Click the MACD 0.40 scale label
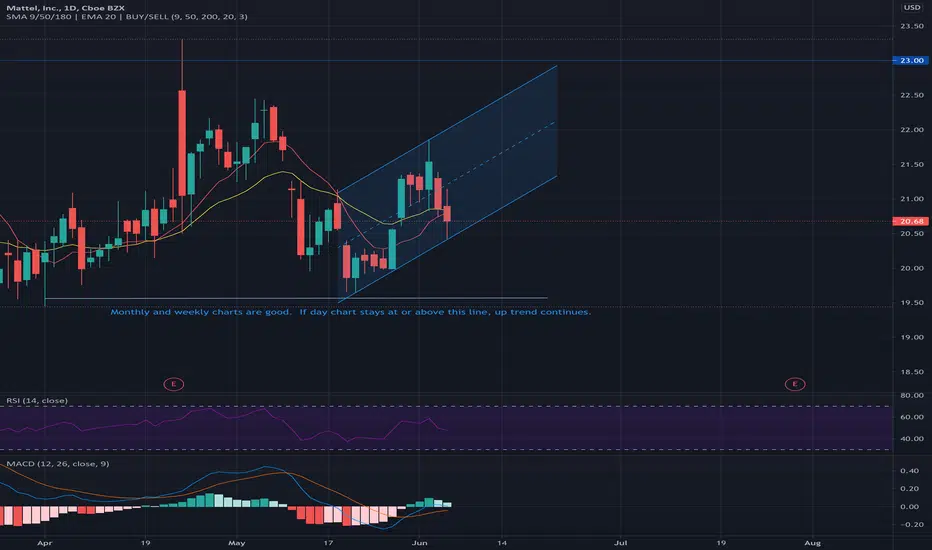This screenshot has width=932, height=550. click(909, 471)
